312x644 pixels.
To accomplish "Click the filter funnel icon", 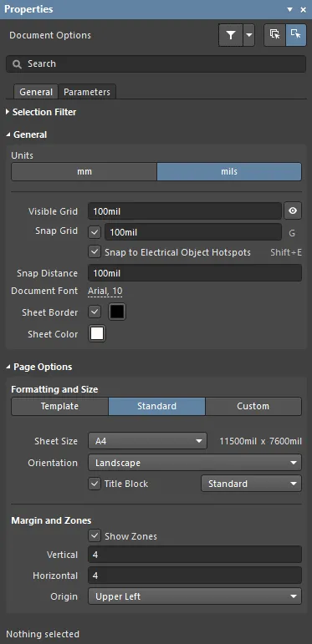I will click(231, 35).
